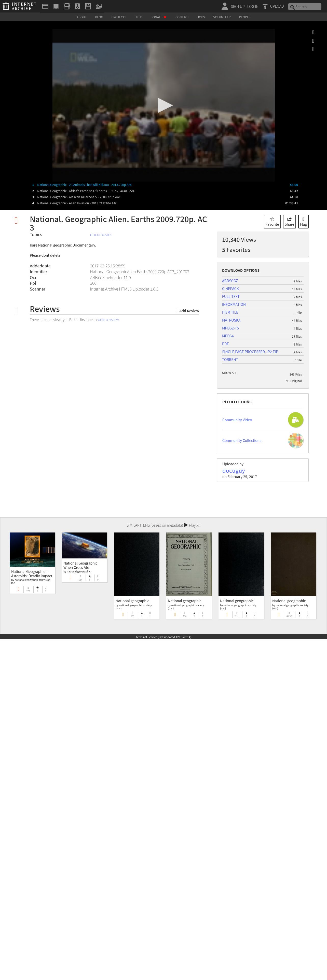The width and height of the screenshot is (327, 980).
Task: Open Community Video collection link
Action: pos(237,420)
